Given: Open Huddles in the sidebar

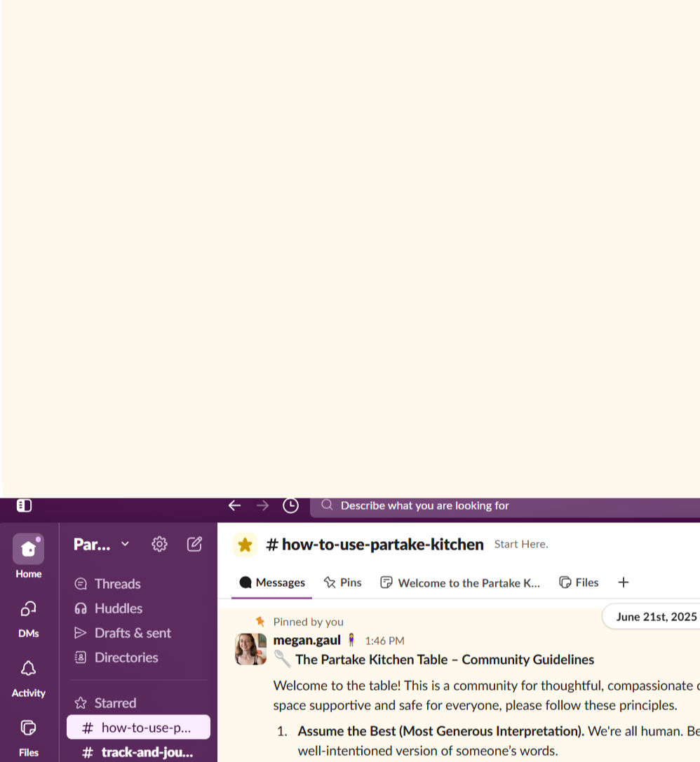Looking at the screenshot, I should pyautogui.click(x=139, y=608).
